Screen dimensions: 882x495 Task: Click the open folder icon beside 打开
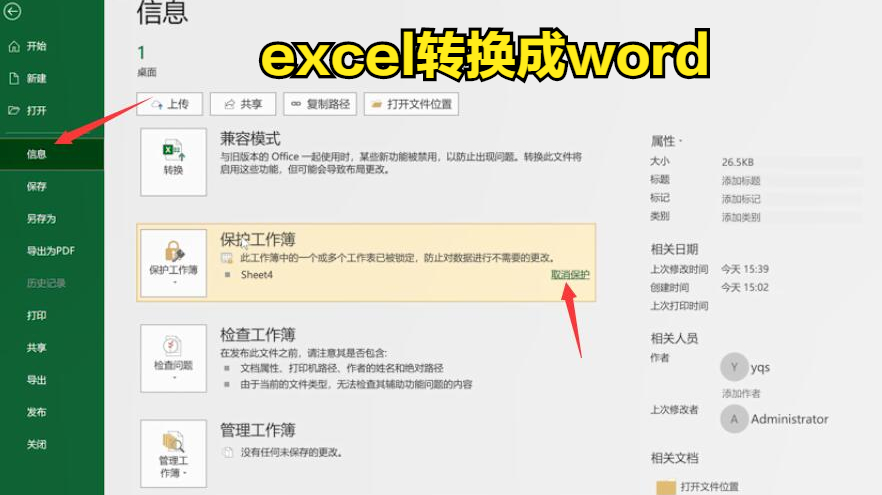pos(14,110)
